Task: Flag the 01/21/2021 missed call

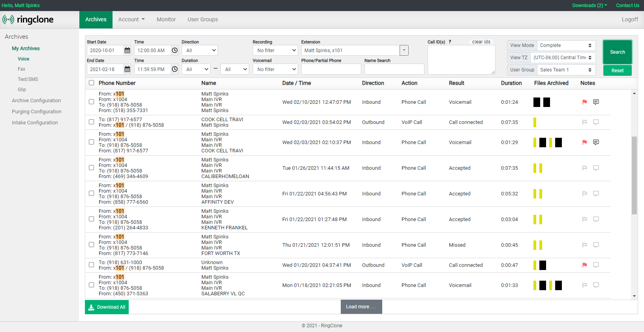Action: click(x=584, y=245)
